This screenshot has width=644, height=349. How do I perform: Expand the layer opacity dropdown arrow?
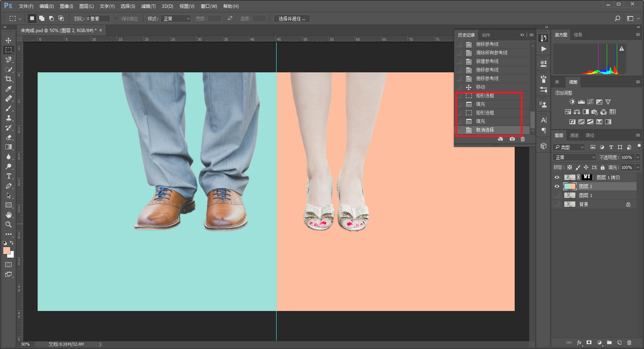click(638, 157)
